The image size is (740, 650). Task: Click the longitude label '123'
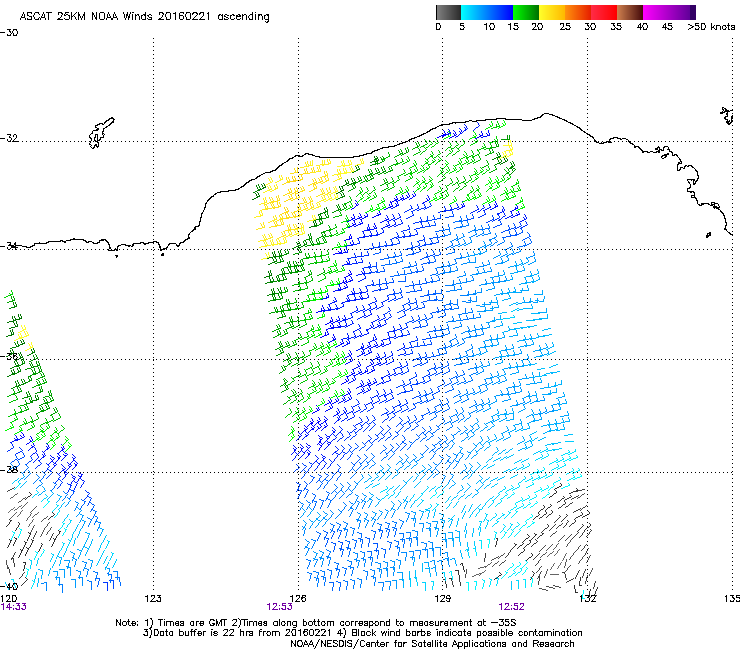[153, 599]
